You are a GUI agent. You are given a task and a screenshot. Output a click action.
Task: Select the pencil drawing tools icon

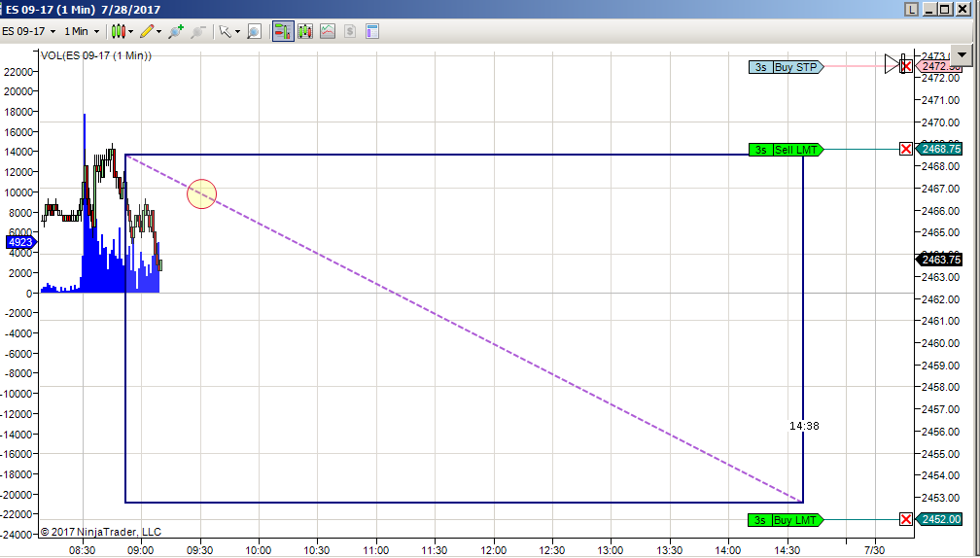[x=147, y=31]
